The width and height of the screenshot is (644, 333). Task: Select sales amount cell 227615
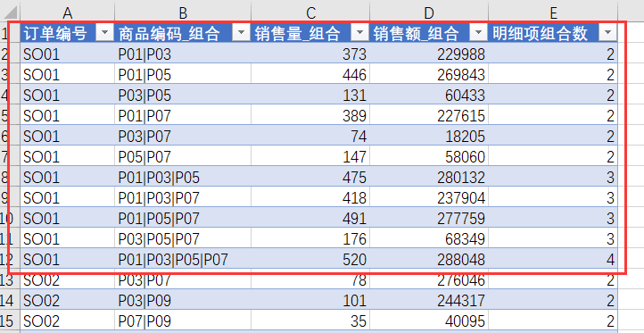429,115
